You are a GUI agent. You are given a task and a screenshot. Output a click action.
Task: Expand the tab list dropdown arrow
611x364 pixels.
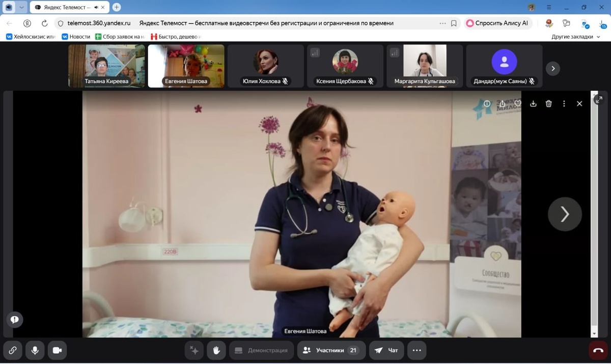click(22, 7)
